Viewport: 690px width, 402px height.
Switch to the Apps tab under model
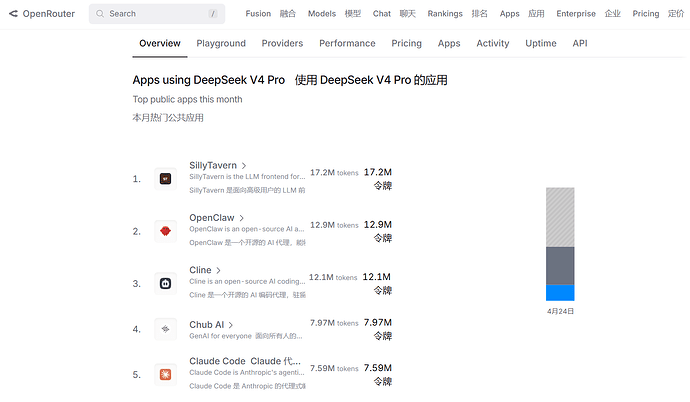coord(449,43)
